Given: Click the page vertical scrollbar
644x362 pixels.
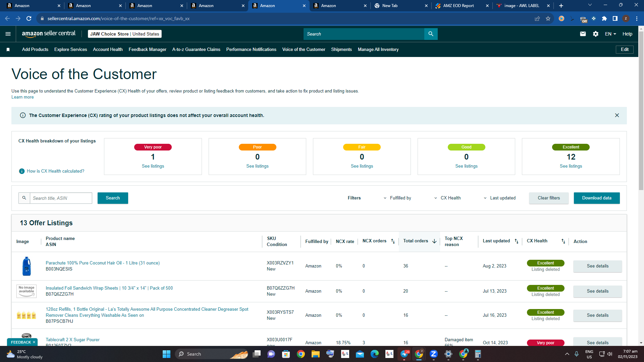Looking at the screenshot, I should click(641, 111).
